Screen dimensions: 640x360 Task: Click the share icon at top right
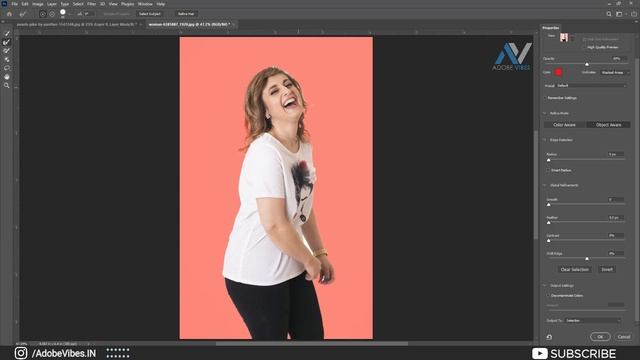pos(633,14)
